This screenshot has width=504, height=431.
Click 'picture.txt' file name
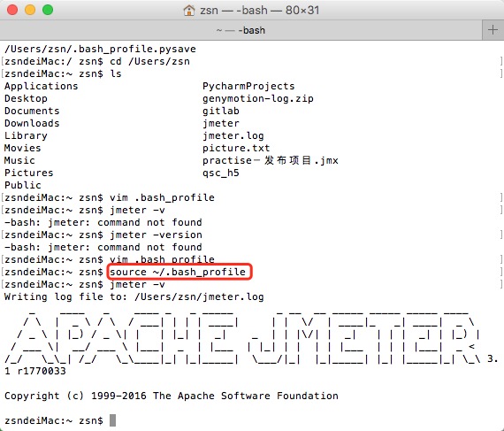coord(236,148)
